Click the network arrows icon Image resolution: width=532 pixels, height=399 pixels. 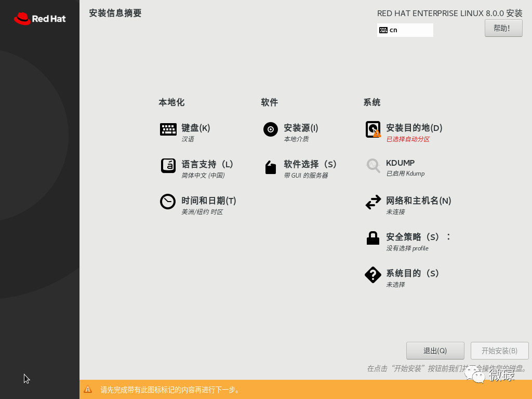(x=373, y=202)
